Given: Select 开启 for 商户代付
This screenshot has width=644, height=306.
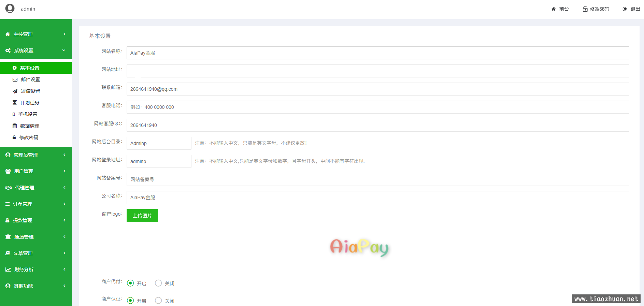Looking at the screenshot, I should point(130,283).
